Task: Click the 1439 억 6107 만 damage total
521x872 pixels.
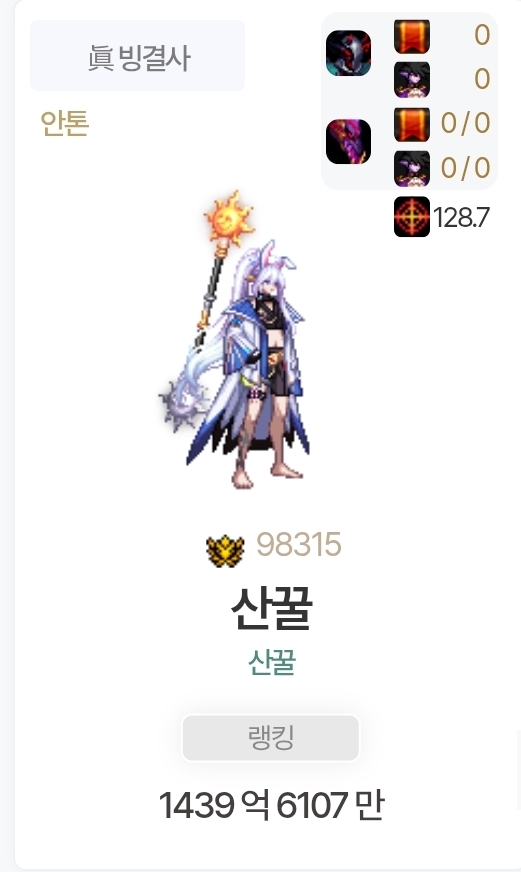Action: (x=271, y=805)
